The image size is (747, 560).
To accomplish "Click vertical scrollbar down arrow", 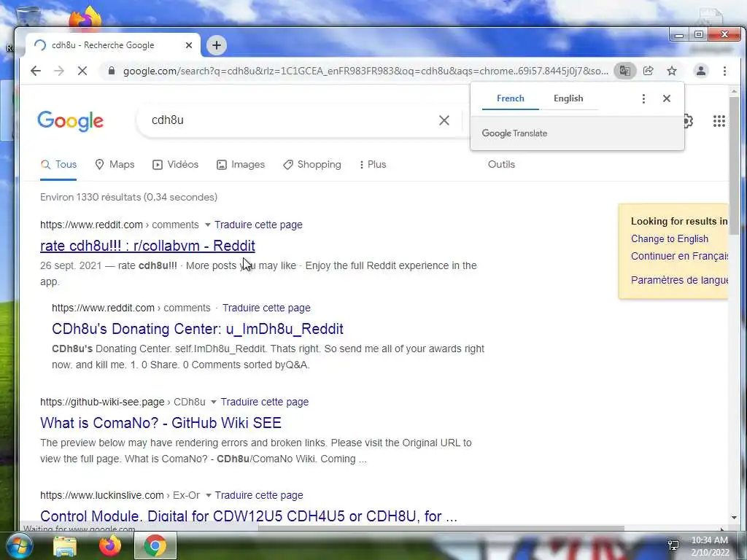I will pos(734,517).
